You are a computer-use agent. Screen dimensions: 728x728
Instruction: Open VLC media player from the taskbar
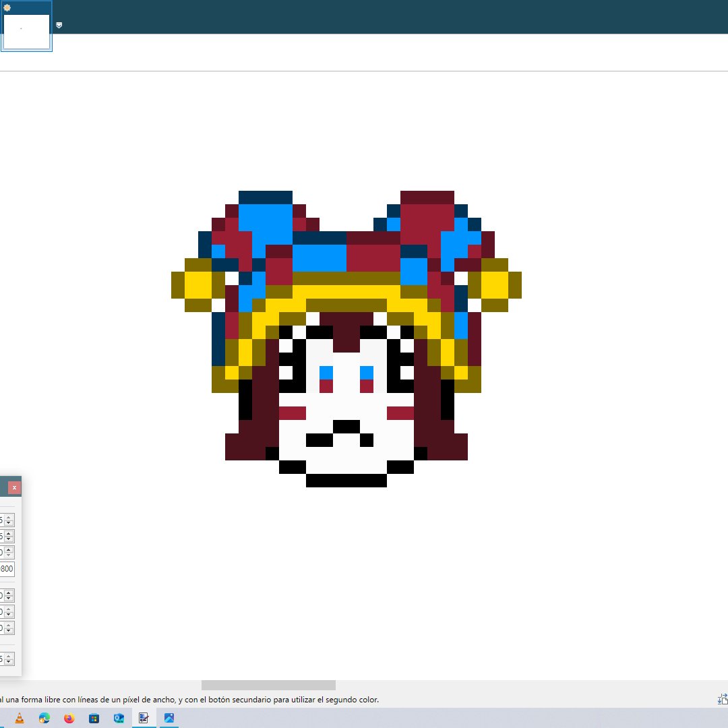click(x=19, y=719)
